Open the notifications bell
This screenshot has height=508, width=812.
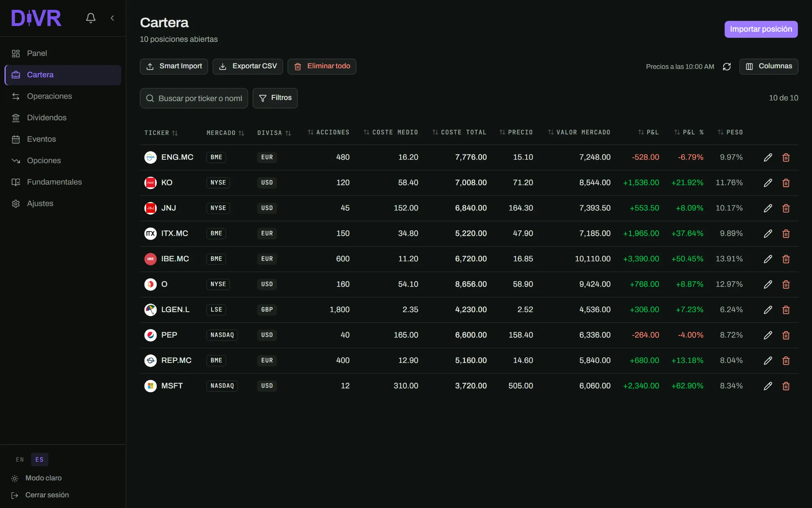tap(91, 18)
